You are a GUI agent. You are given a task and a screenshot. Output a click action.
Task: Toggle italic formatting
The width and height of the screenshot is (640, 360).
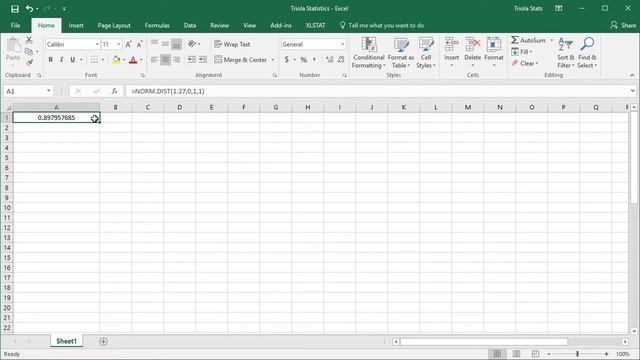pyautogui.click(x=62, y=60)
